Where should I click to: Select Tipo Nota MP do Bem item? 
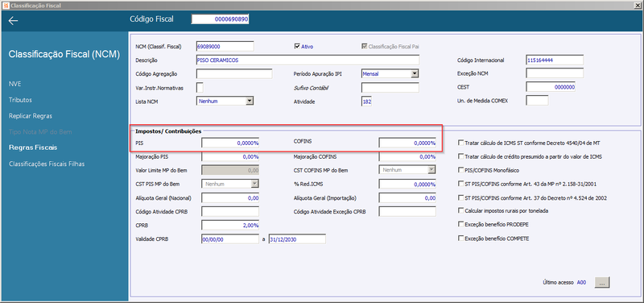pos(40,132)
